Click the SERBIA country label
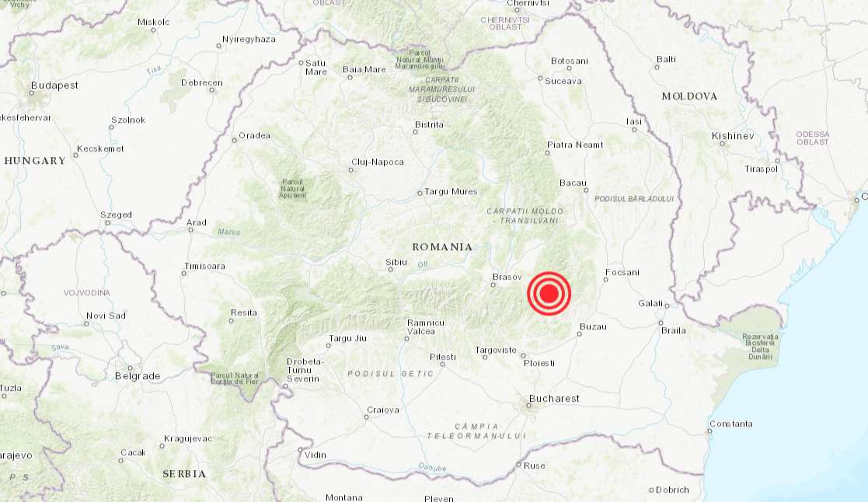Image resolution: width=868 pixels, height=502 pixels. 184,474
